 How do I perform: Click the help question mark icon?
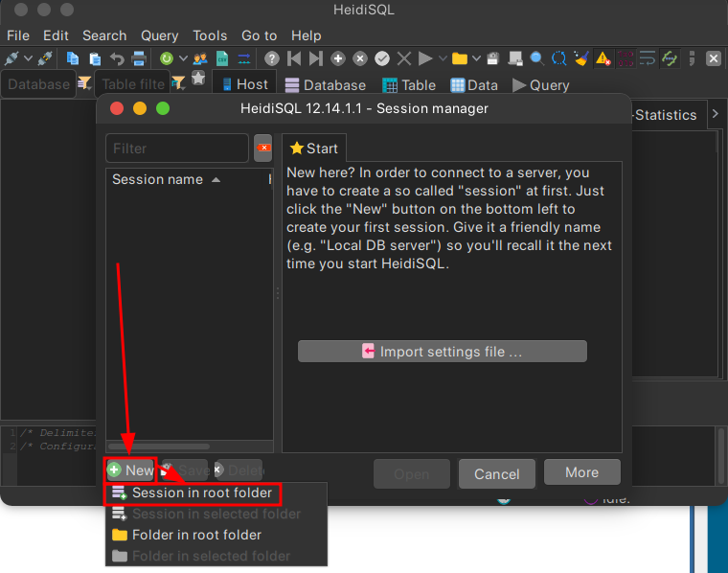coord(272,58)
